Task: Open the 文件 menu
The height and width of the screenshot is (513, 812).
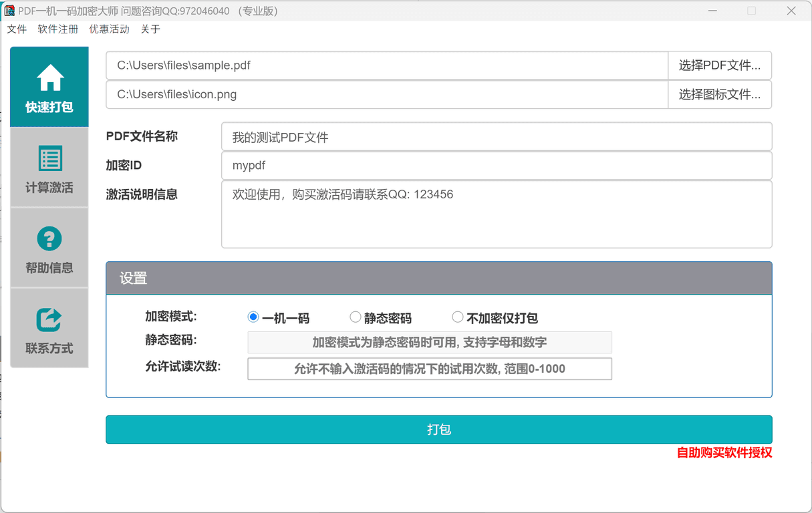Action: (17, 29)
